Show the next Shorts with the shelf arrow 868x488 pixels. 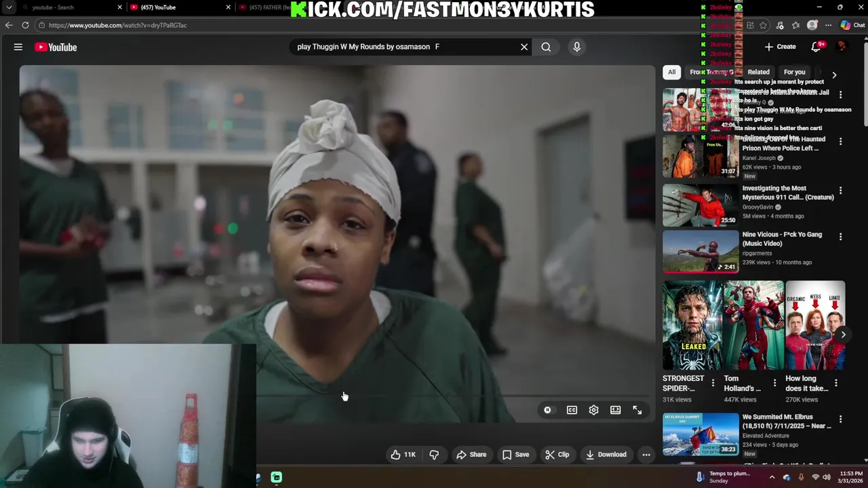coord(843,334)
